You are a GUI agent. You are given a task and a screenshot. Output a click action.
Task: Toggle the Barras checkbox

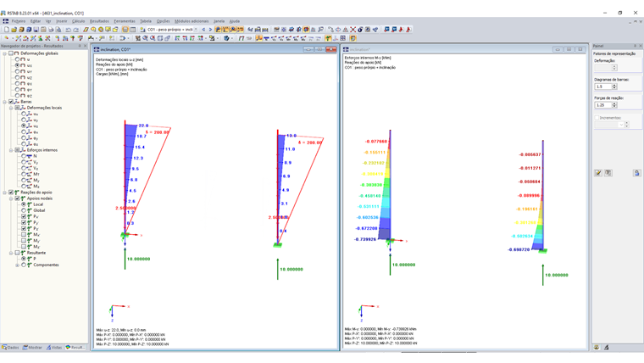[11, 102]
